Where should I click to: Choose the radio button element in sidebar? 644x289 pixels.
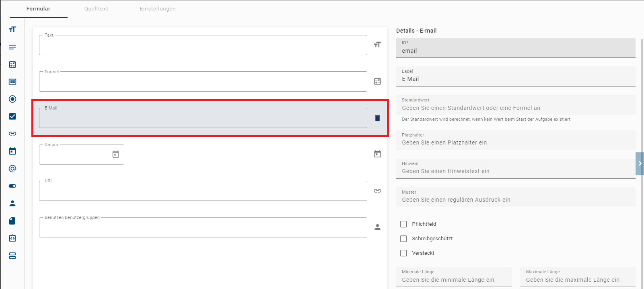pyautogui.click(x=12, y=99)
